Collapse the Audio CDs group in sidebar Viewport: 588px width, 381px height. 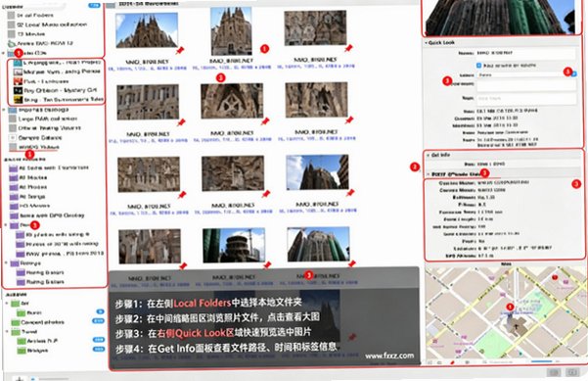coord(4,53)
